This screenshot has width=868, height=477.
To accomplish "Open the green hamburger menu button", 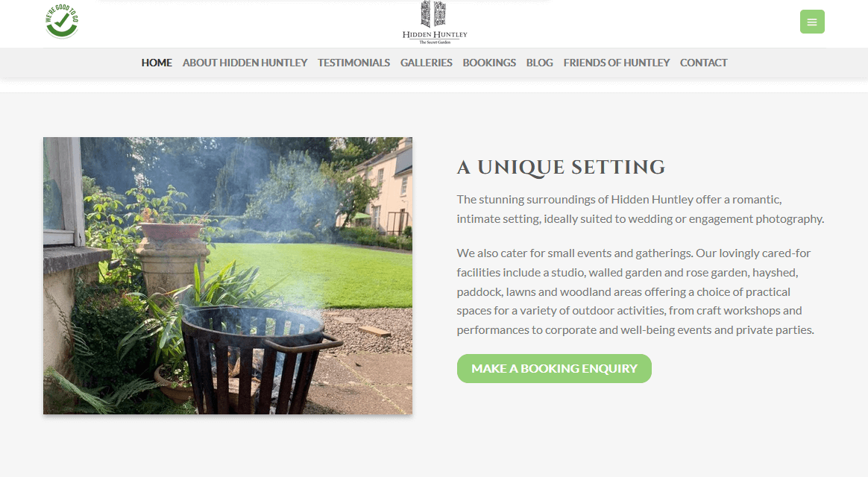I will click(x=812, y=22).
